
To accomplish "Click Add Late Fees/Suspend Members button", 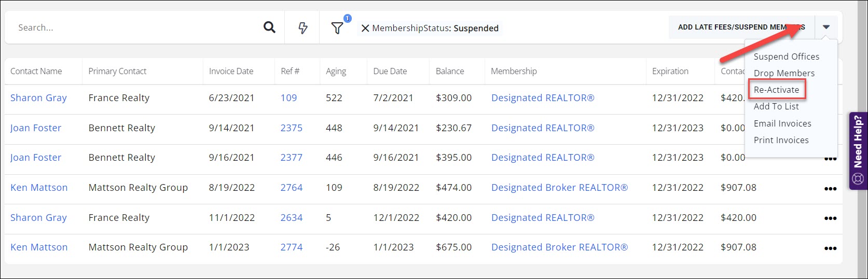I will point(741,27).
